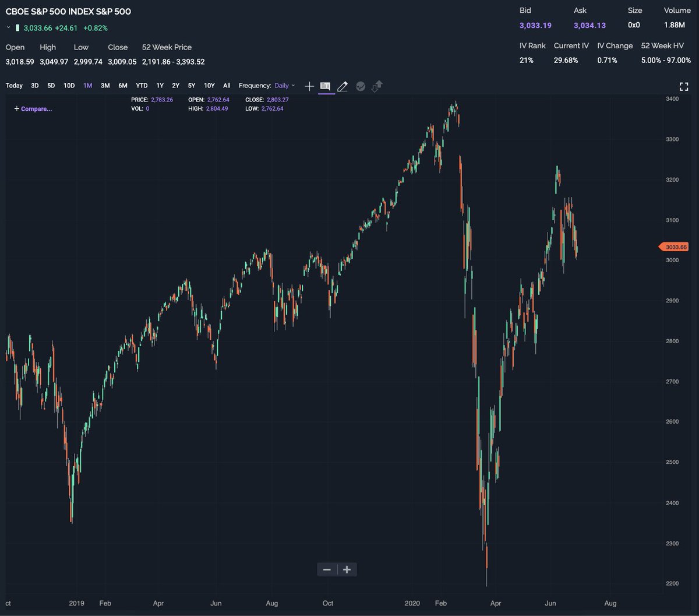This screenshot has width=699, height=616.
Task: Click the IV Rank value 21%
Action: point(527,61)
